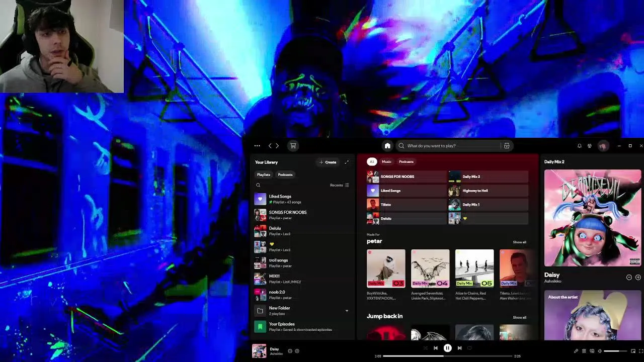Adjust the volume slider
This screenshot has height=362, width=644.
(614, 351)
